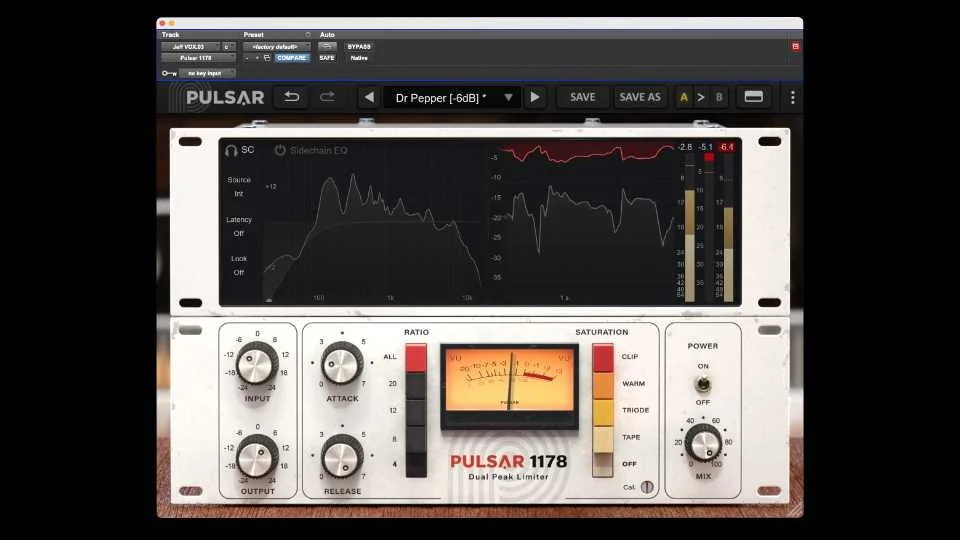Viewport: 960px width, 540px height.
Task: Click the BYPASS button
Action: pos(359,47)
